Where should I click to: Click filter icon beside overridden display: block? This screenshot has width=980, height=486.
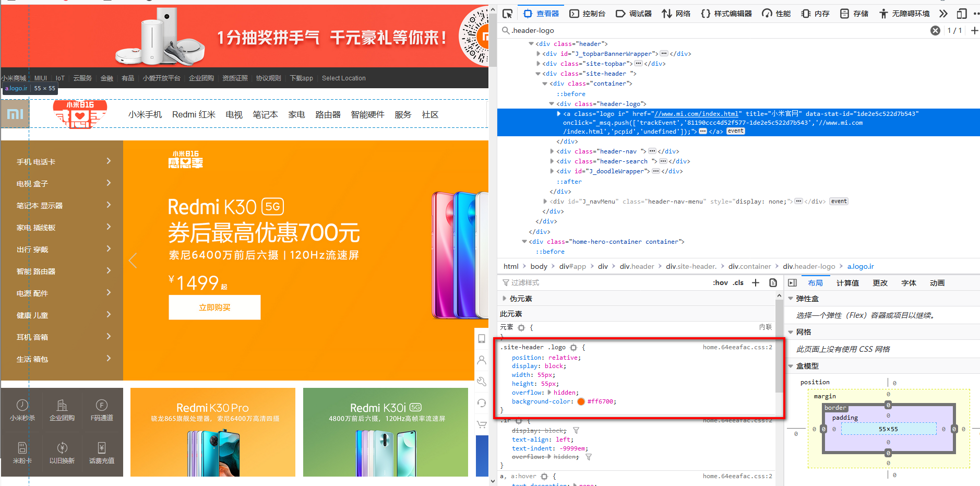point(576,431)
